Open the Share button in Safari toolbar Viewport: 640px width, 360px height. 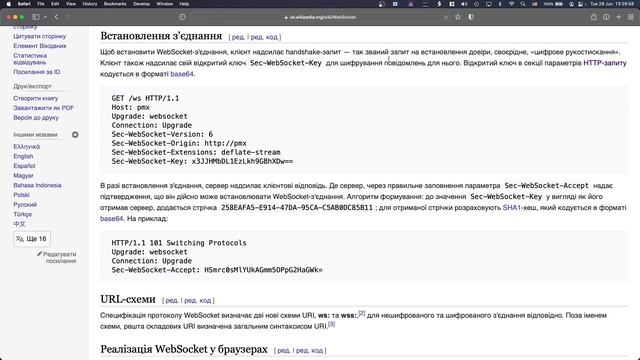coord(594,17)
